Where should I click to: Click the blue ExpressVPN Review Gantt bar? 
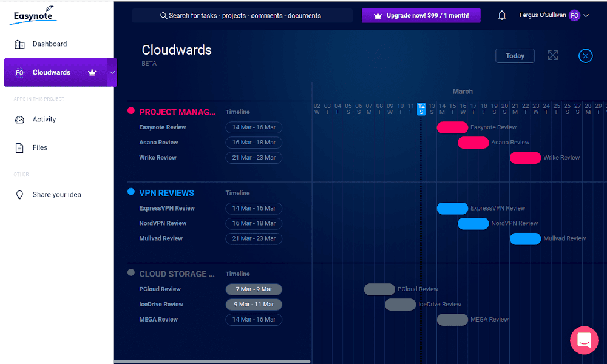click(x=453, y=208)
